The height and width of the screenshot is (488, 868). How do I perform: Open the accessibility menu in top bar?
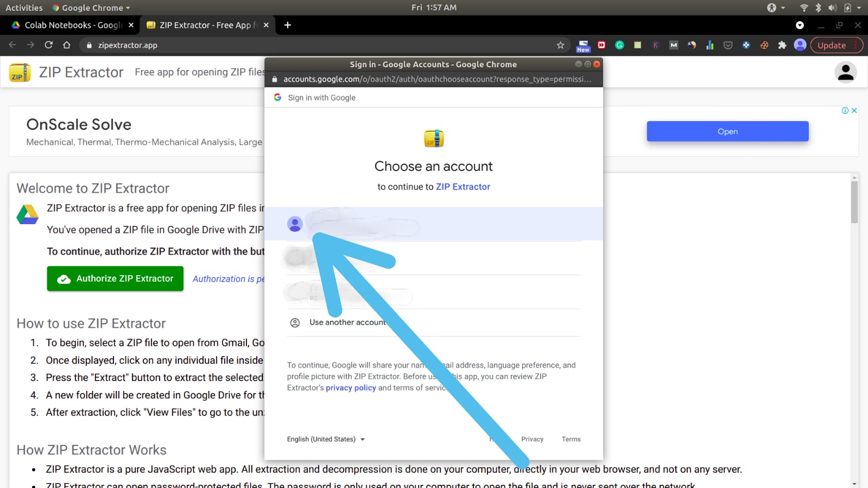(776, 8)
